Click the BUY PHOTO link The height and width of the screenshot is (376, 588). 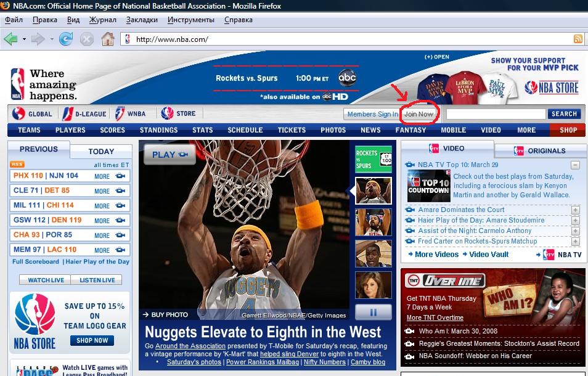[165, 315]
